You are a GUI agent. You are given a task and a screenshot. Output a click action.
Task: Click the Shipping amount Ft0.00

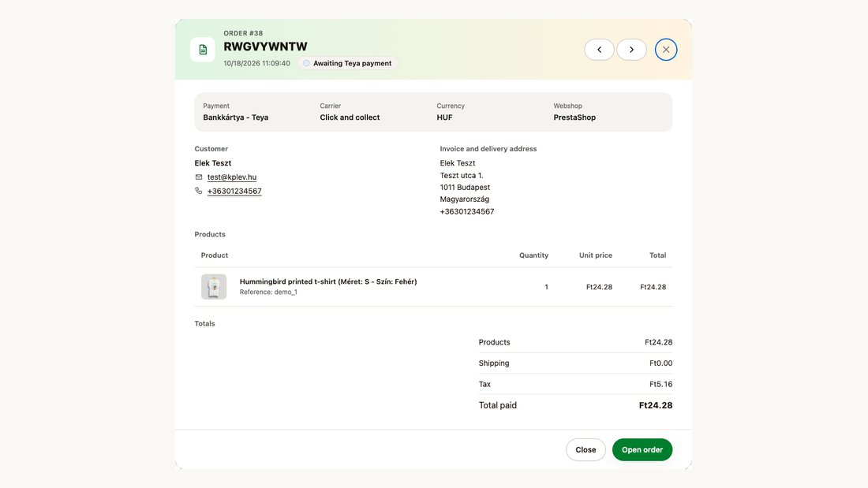661,363
